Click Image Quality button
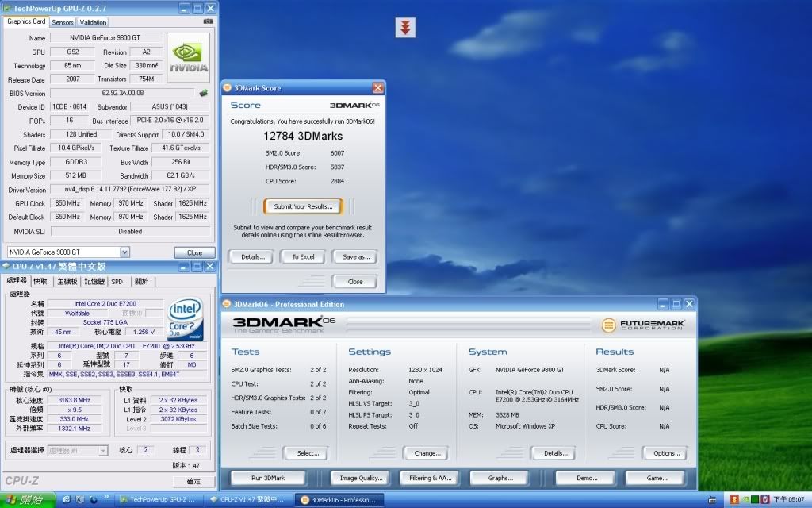Screen dimensions: 812x508 pyautogui.click(x=361, y=478)
